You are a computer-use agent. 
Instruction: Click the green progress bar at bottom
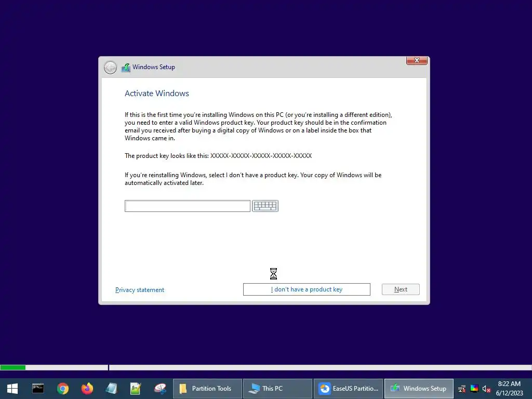tap(13, 367)
